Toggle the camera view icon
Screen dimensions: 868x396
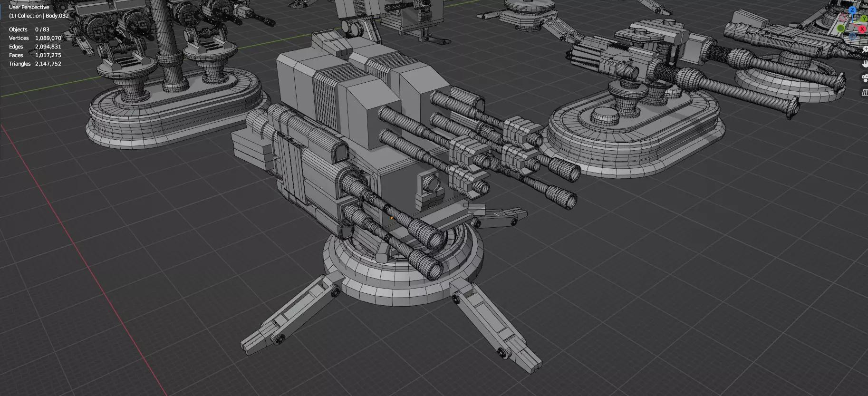pos(865,78)
